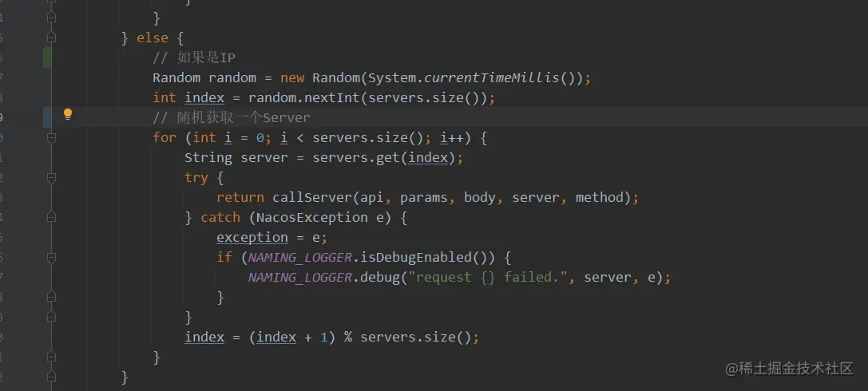Fold the 'for (int i = 0' loop
This screenshot has height=391, width=868.
click(51, 137)
